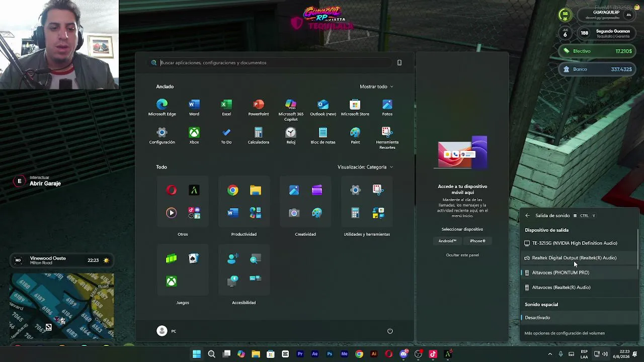Open Herramienta Recortes snipping tool
Screen dimensions: 644x362
tap(387, 138)
